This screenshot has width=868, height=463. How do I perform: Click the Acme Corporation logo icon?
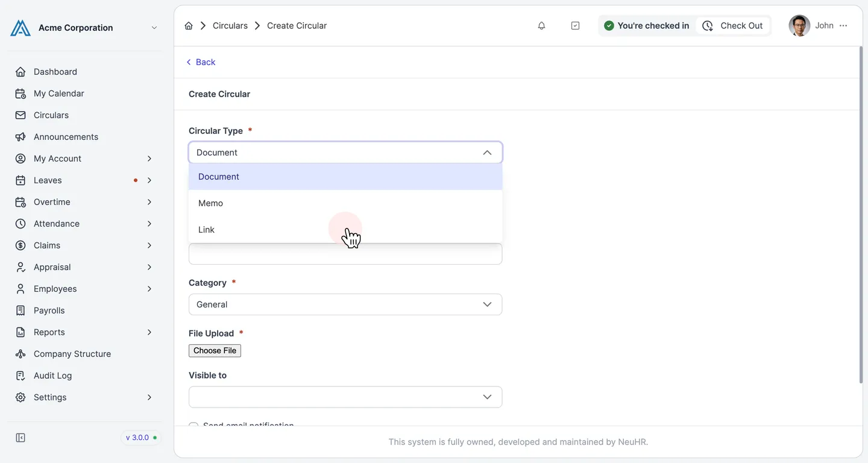pyautogui.click(x=20, y=28)
